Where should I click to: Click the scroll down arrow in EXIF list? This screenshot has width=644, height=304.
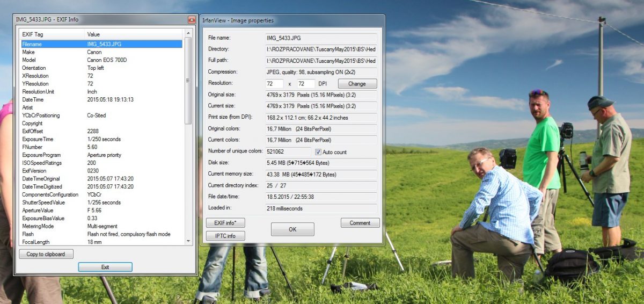click(188, 241)
